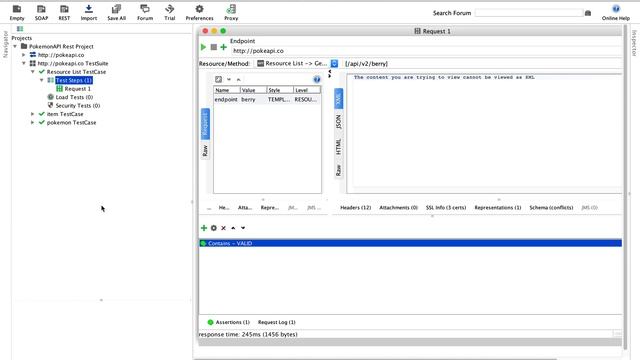640x360 pixels.
Task: Click the Value column header
Action: pos(253,90)
